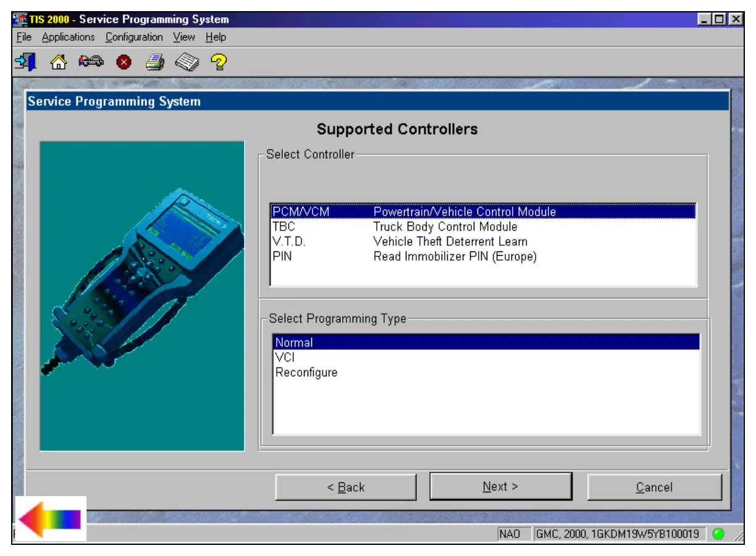Open the Configuration menu
The height and width of the screenshot is (556, 756).
pyautogui.click(x=134, y=37)
